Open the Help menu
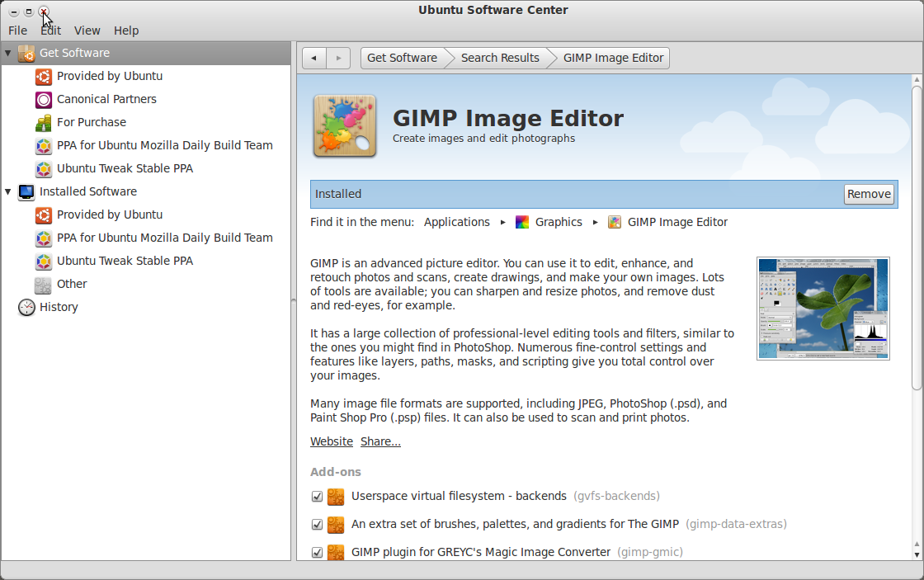Viewport: 924px width, 580px height. (126, 31)
